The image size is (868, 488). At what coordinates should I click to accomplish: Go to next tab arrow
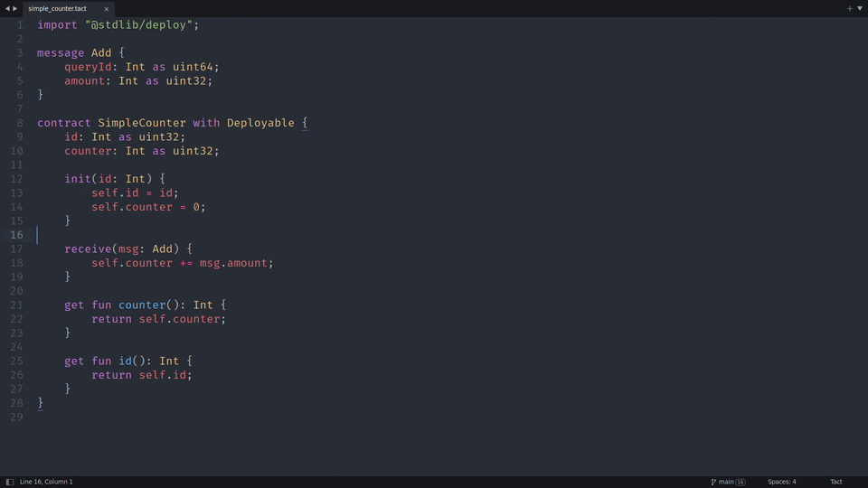(x=15, y=8)
